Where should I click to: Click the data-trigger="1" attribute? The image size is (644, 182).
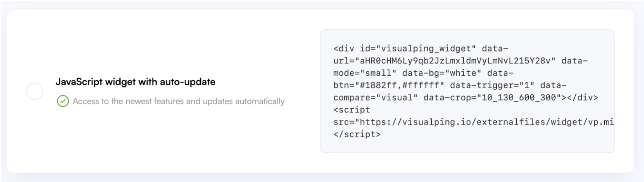tap(492, 85)
